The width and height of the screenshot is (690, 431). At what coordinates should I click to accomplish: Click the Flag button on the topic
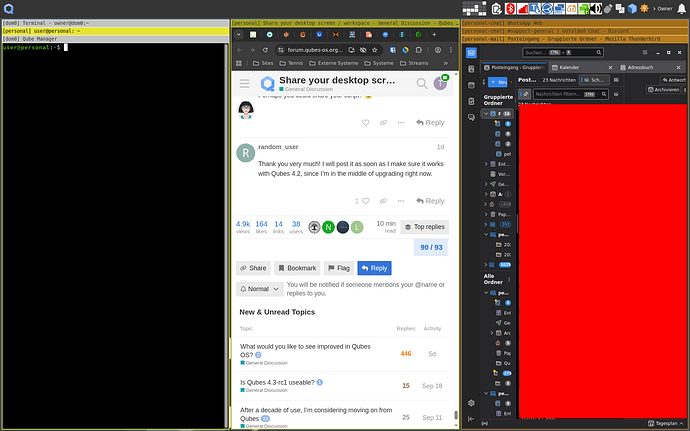pyautogui.click(x=338, y=268)
